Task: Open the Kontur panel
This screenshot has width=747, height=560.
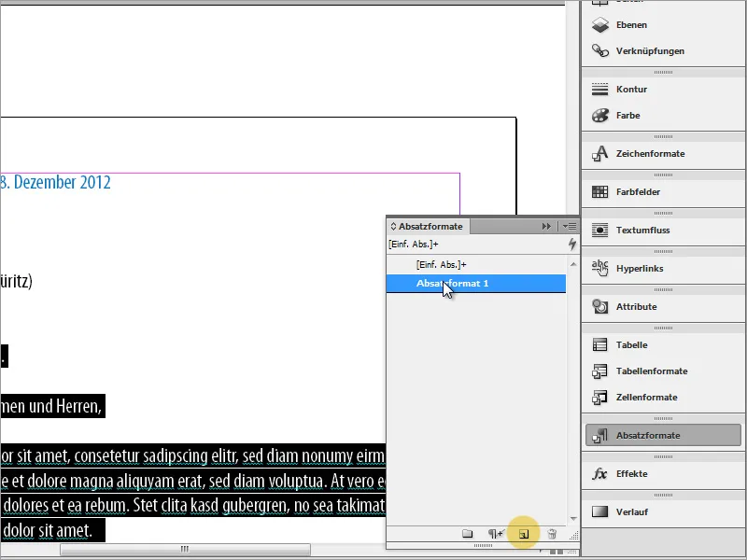Action: (x=633, y=89)
